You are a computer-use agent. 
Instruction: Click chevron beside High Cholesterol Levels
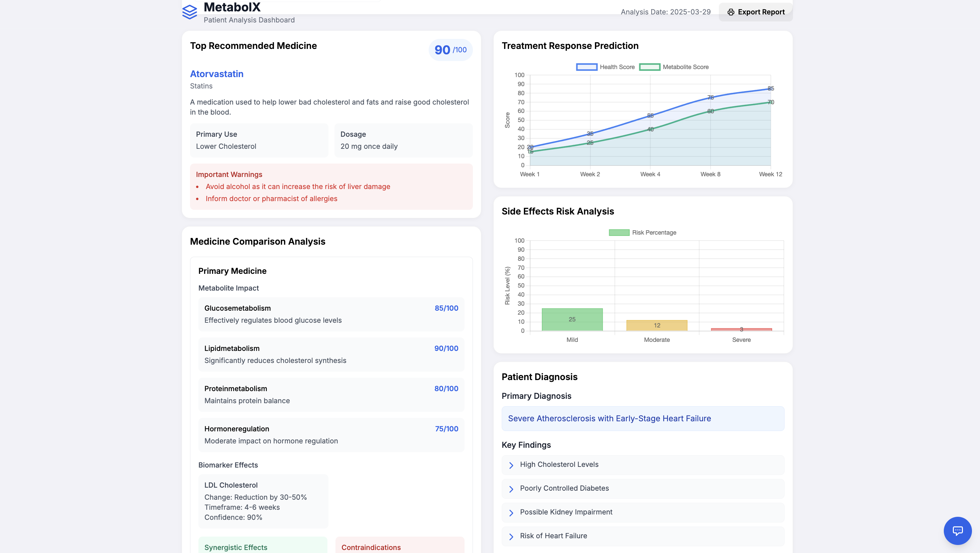pos(511,465)
